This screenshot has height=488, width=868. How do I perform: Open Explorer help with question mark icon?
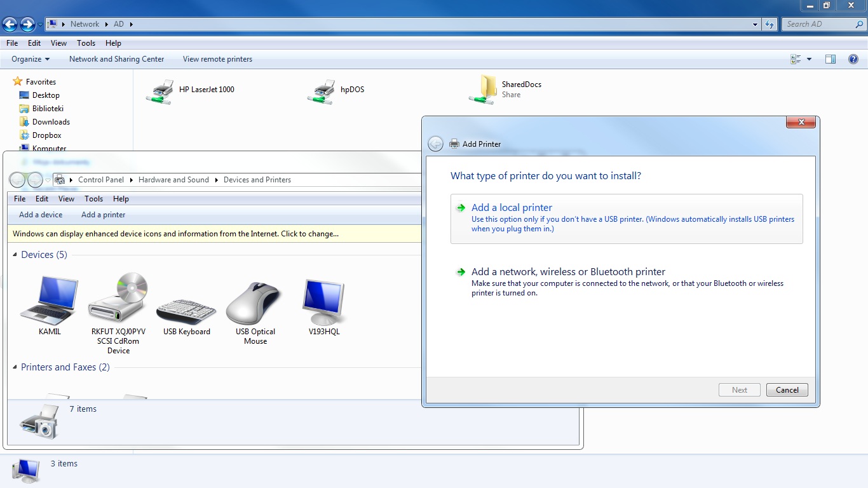click(853, 59)
